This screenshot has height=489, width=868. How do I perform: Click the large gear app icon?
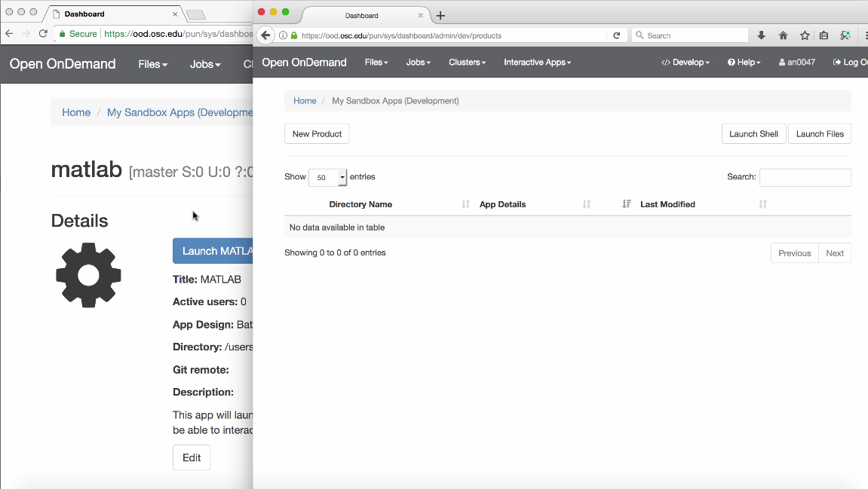(88, 275)
